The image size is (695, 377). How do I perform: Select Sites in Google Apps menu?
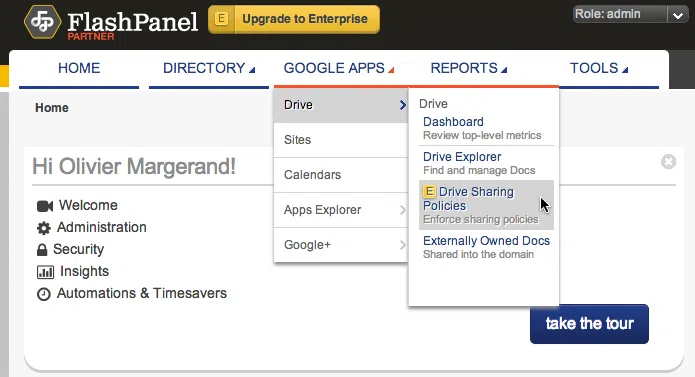click(340, 140)
